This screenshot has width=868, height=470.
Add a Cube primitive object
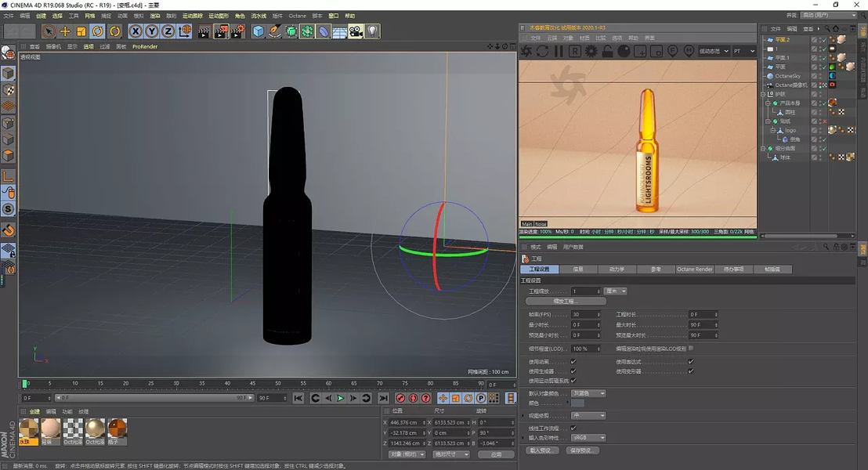[258, 31]
